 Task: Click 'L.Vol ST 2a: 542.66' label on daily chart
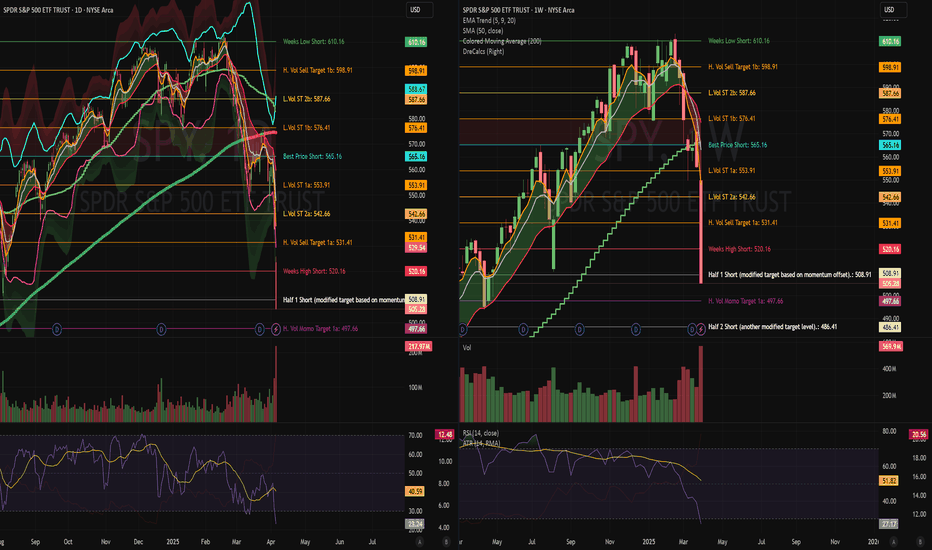tap(306, 213)
